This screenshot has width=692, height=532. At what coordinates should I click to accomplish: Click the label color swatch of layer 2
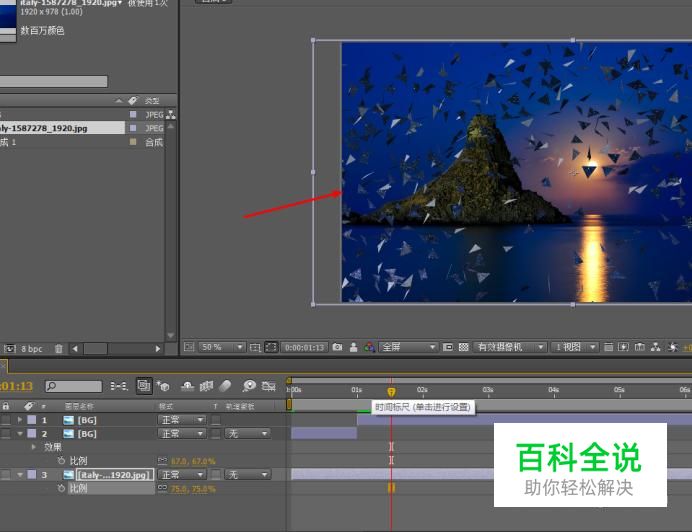32,434
